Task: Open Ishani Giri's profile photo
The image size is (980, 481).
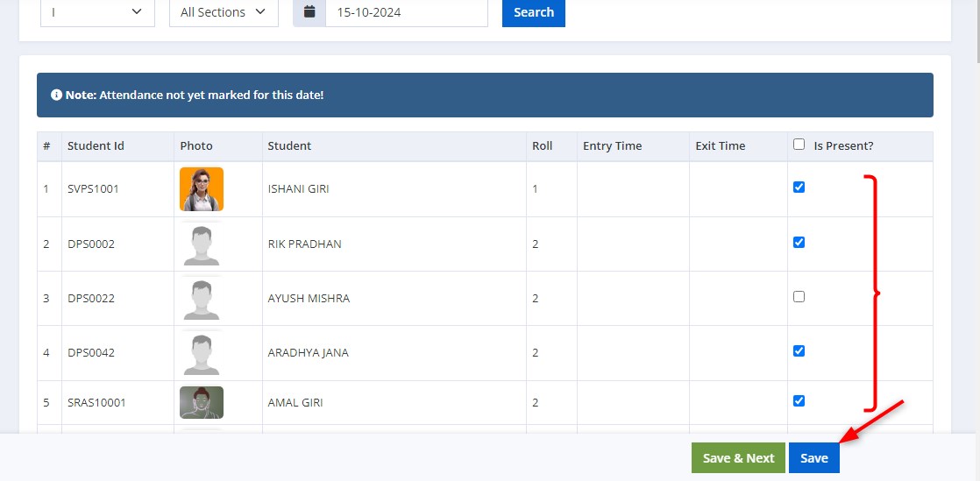Action: [x=202, y=188]
